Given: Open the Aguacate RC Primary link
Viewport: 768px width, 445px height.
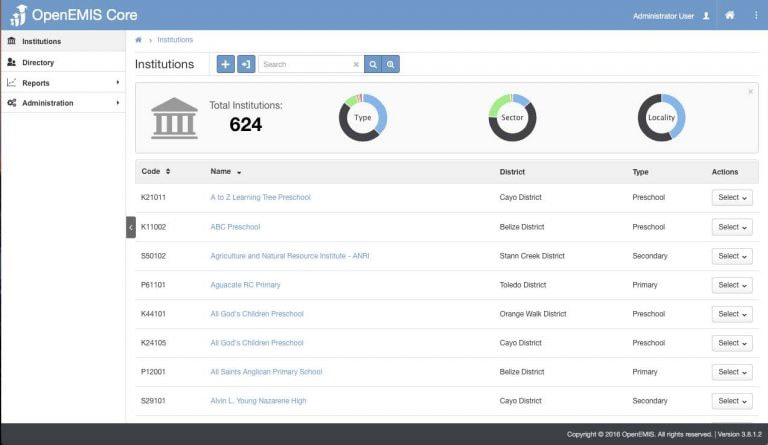Looking at the screenshot, I should click(x=245, y=285).
